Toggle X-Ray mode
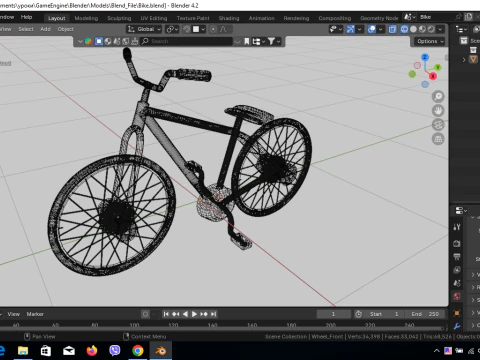This screenshot has height=360, width=480. click(x=392, y=29)
